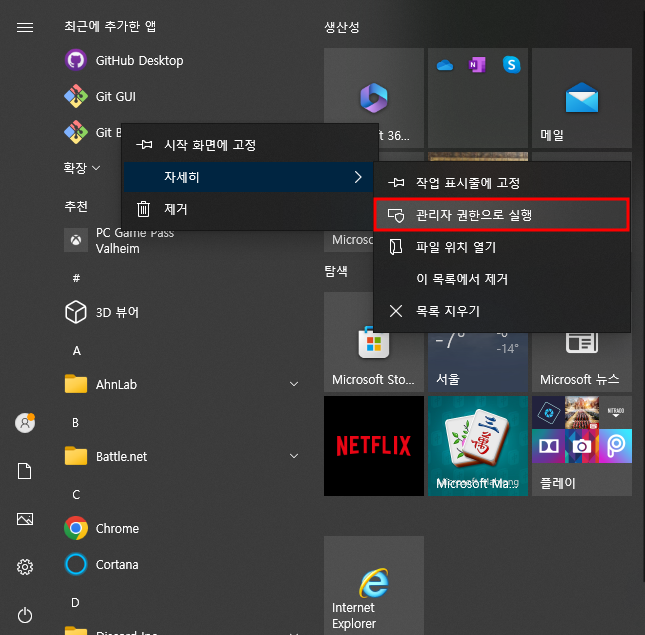Expand the 확장 recently added list
Image resolution: width=645 pixels, height=635 pixels.
pos(81,168)
